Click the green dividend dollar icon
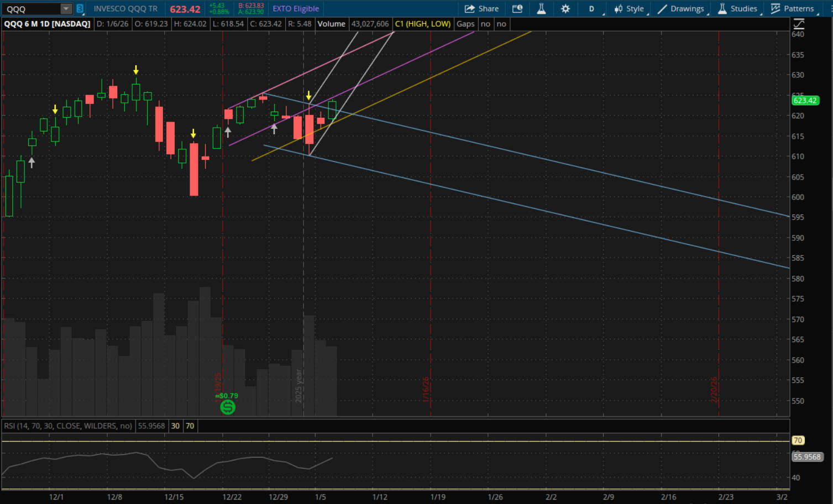Image resolution: width=833 pixels, height=504 pixels. (228, 407)
